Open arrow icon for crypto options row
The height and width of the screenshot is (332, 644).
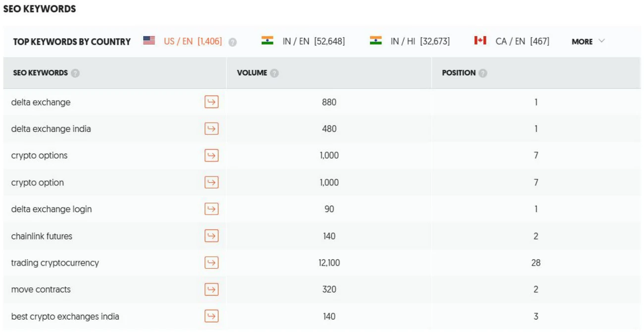coord(212,156)
